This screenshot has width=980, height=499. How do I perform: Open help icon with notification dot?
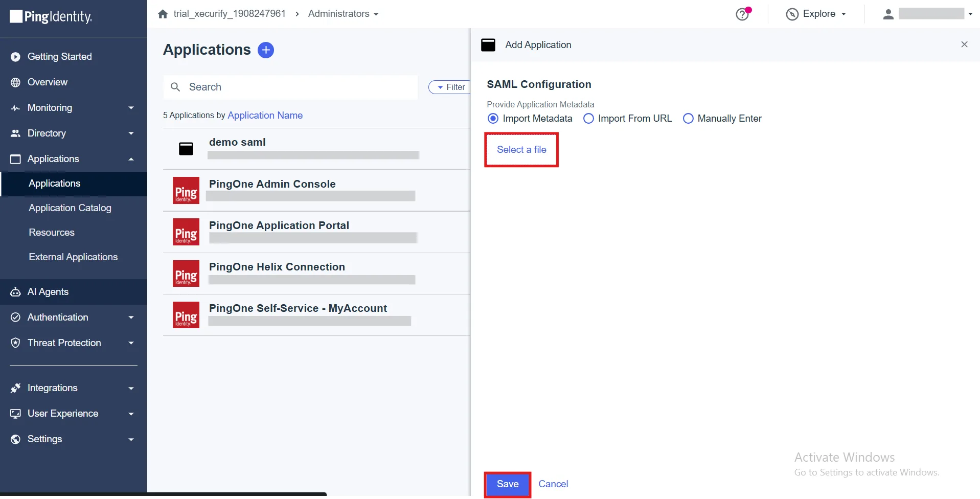pos(743,14)
